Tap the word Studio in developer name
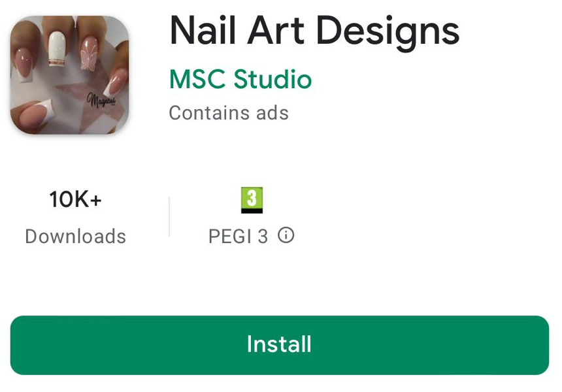Viewport: 562px width, 392px height. coord(273,79)
